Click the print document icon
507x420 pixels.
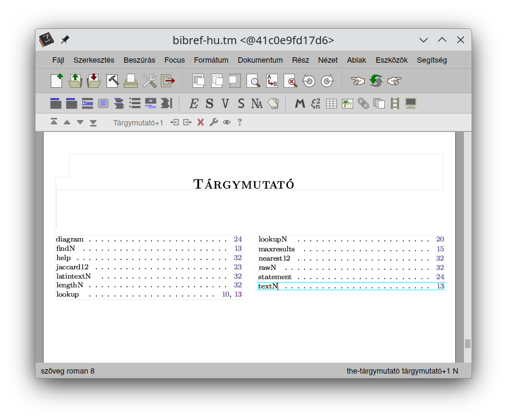[131, 81]
